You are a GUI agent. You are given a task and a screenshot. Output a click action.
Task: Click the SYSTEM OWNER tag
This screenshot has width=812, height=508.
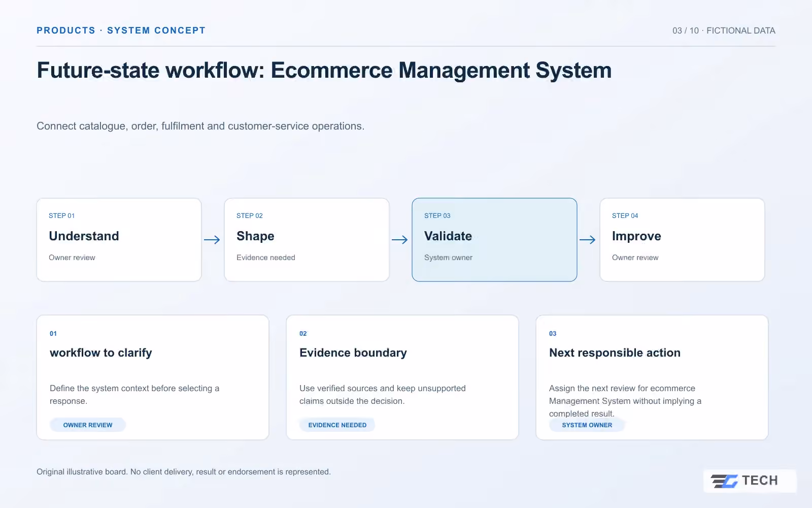coord(587,425)
